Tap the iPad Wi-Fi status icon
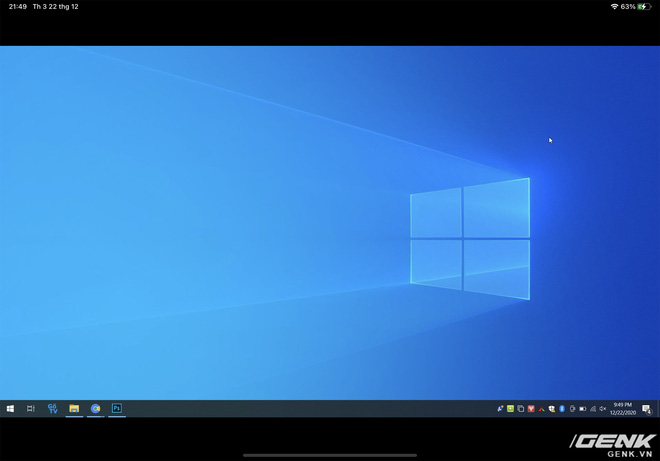The width and height of the screenshot is (660, 461). [613, 7]
